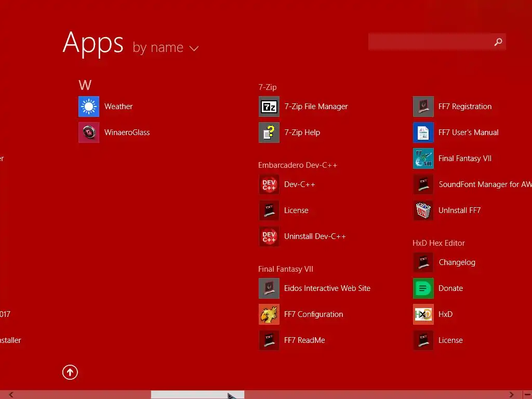The width and height of the screenshot is (532, 399).
Task: Click 'Embarcadero Dev-C++' group header
Action: click(298, 165)
